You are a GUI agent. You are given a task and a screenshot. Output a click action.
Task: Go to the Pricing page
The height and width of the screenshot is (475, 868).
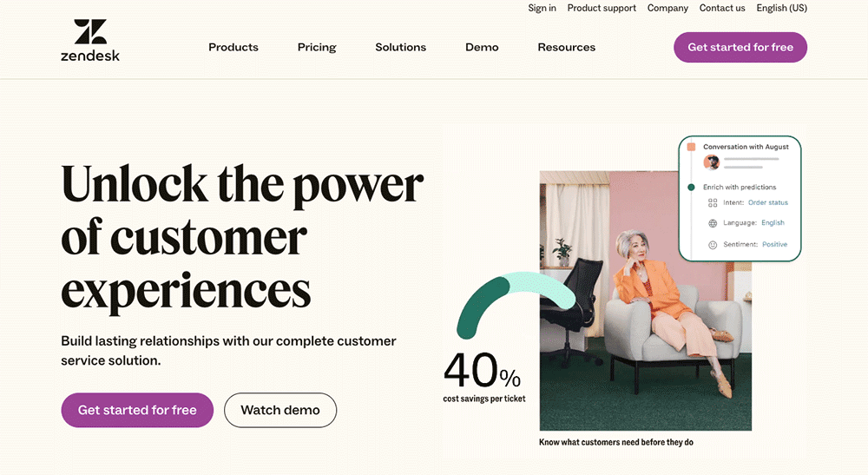click(x=317, y=47)
